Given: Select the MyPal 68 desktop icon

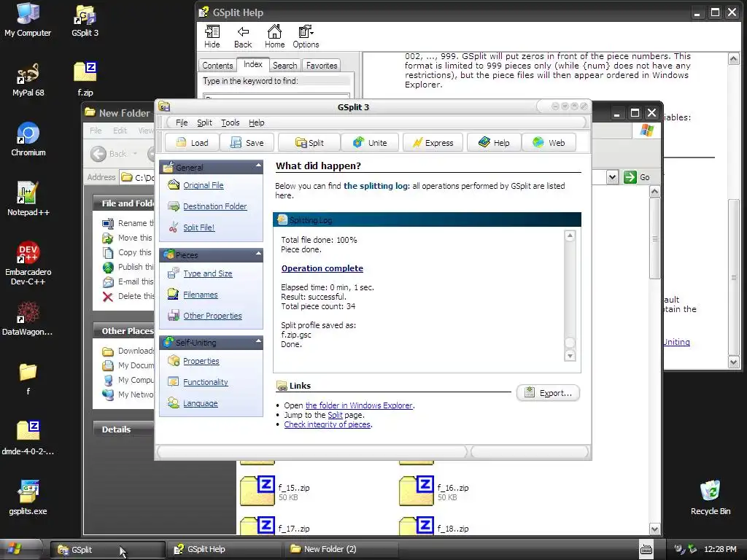Looking at the screenshot, I should [x=28, y=80].
